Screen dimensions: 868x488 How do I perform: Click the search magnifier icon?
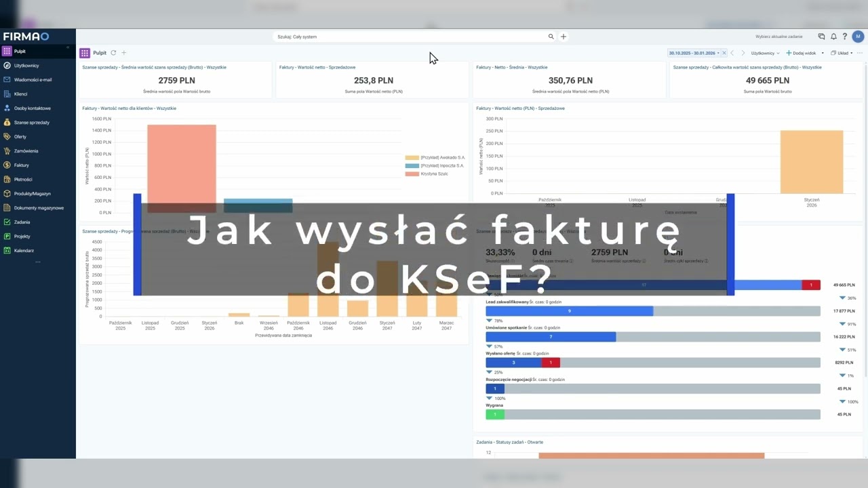coord(551,37)
